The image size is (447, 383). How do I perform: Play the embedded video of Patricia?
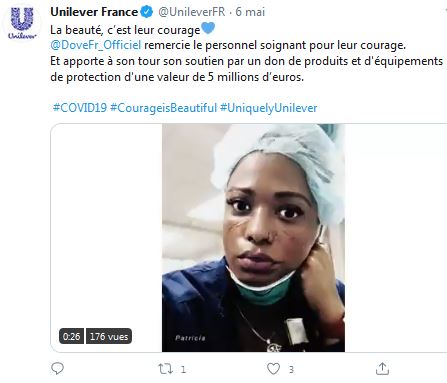(x=253, y=238)
